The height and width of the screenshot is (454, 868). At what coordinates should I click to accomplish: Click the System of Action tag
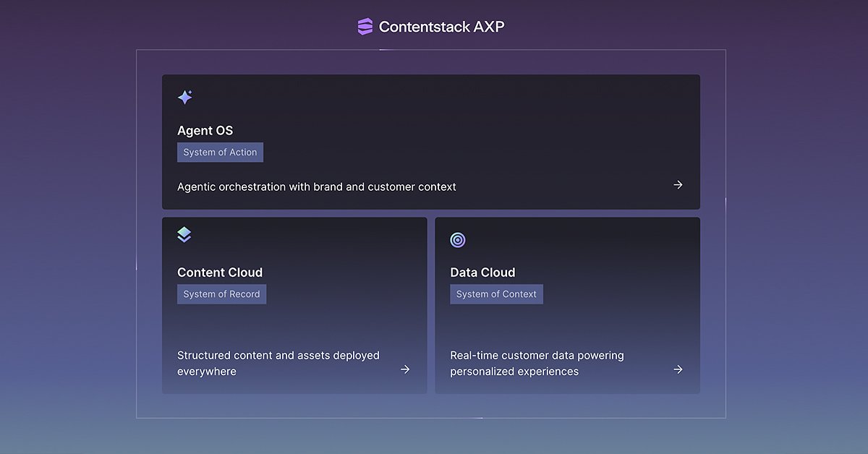coord(220,153)
